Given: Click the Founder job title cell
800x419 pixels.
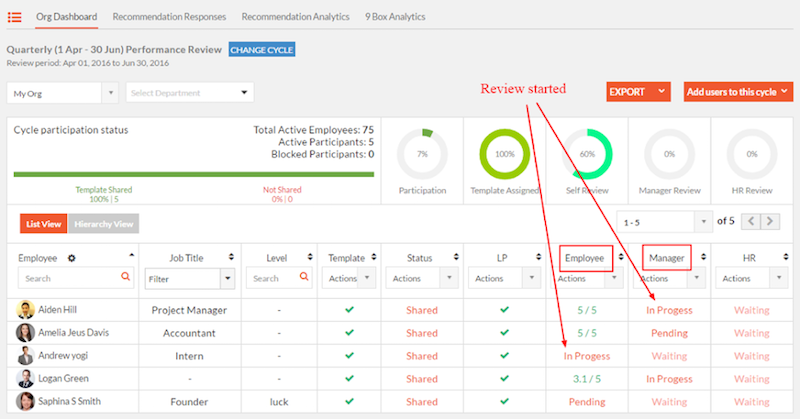Looking at the screenshot, I should click(x=189, y=402).
